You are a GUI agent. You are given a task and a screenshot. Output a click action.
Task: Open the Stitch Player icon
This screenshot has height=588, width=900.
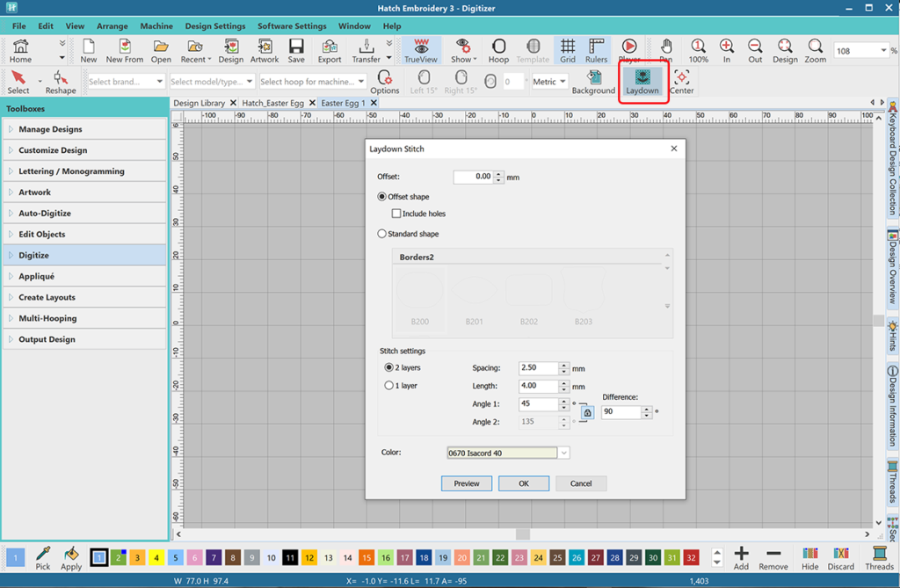pyautogui.click(x=629, y=50)
